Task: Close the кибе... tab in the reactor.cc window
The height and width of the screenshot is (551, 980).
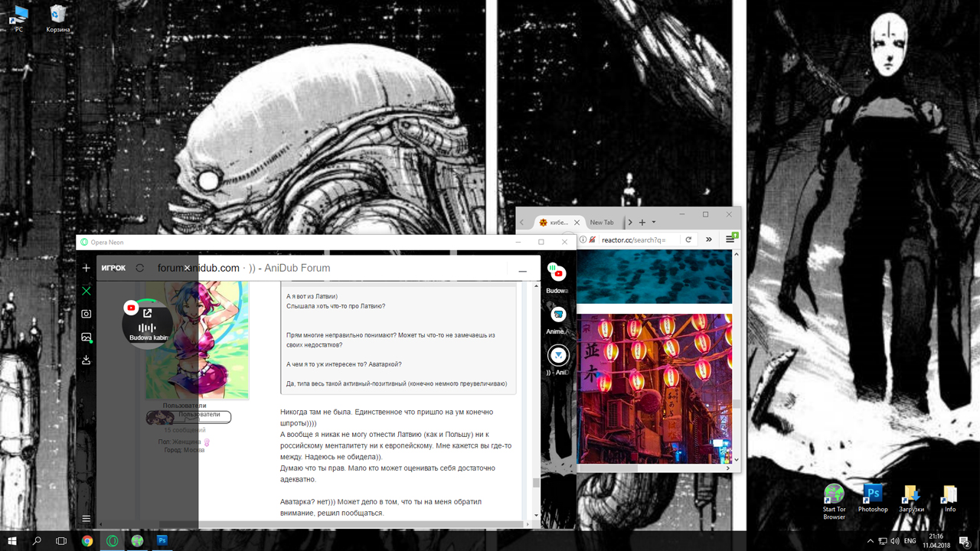Action: click(x=577, y=223)
